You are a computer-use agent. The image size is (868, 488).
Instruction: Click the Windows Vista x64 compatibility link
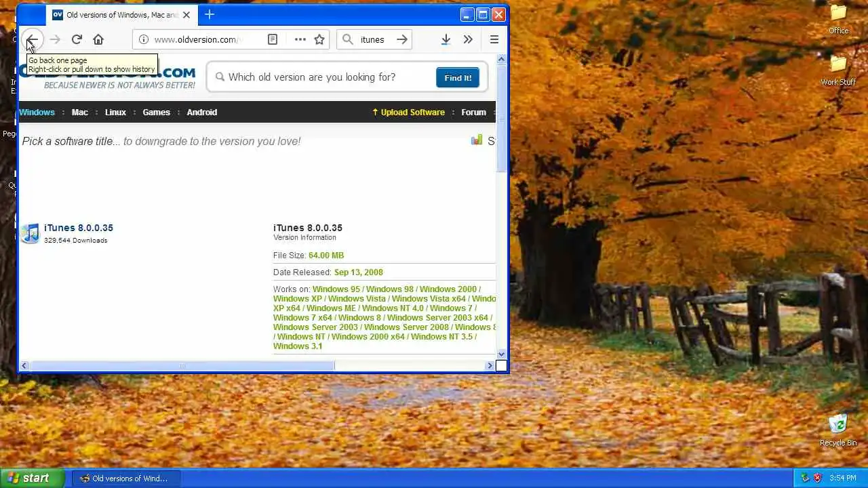pos(429,299)
